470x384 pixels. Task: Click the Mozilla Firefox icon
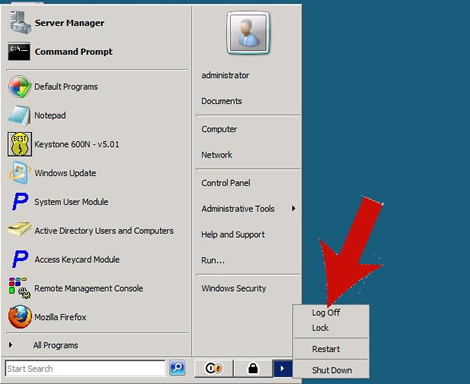[20, 317]
